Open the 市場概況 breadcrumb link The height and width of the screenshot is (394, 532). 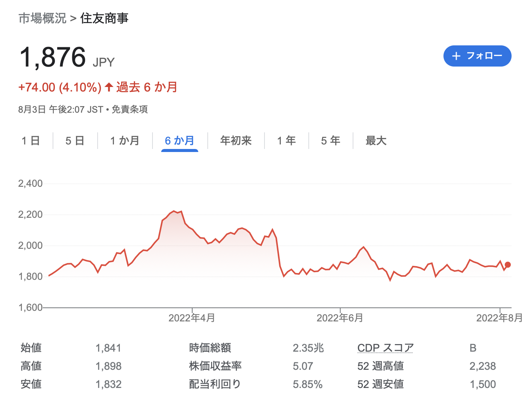click(x=42, y=18)
